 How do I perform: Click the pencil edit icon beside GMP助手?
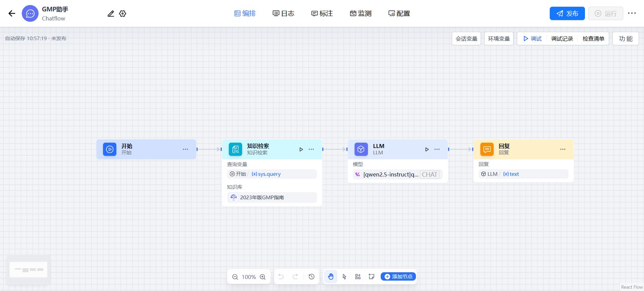coord(111,13)
